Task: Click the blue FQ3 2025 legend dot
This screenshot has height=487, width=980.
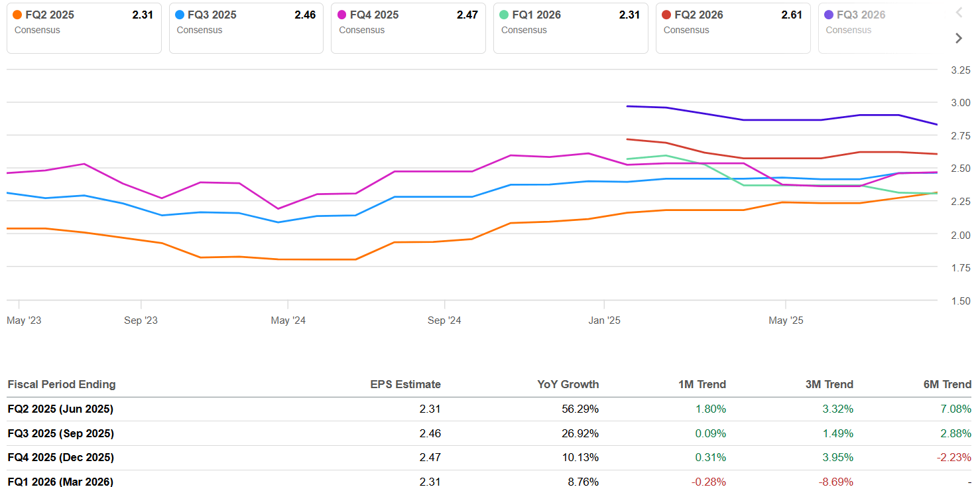Action: coord(180,15)
